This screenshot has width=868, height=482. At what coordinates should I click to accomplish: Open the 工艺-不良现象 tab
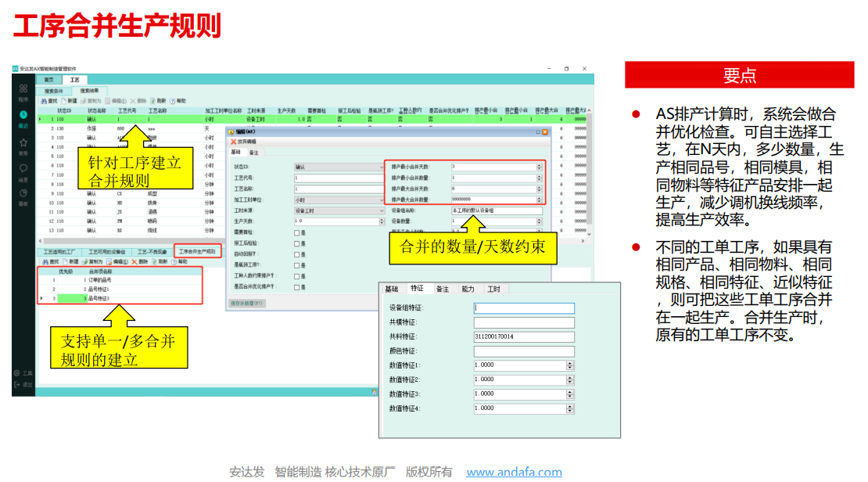tap(152, 252)
